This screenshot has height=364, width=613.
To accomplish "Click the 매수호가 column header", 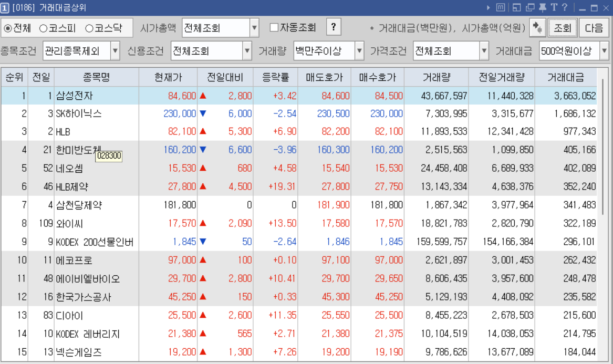I will click(378, 77).
